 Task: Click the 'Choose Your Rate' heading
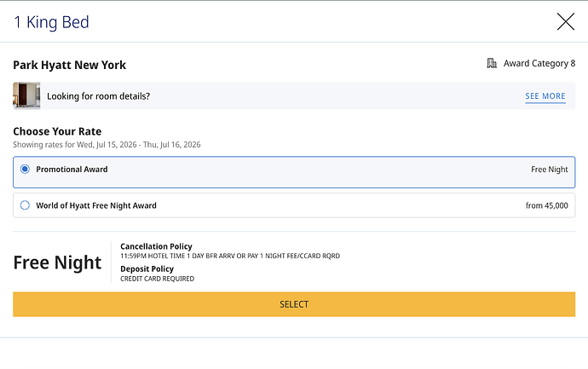click(57, 131)
